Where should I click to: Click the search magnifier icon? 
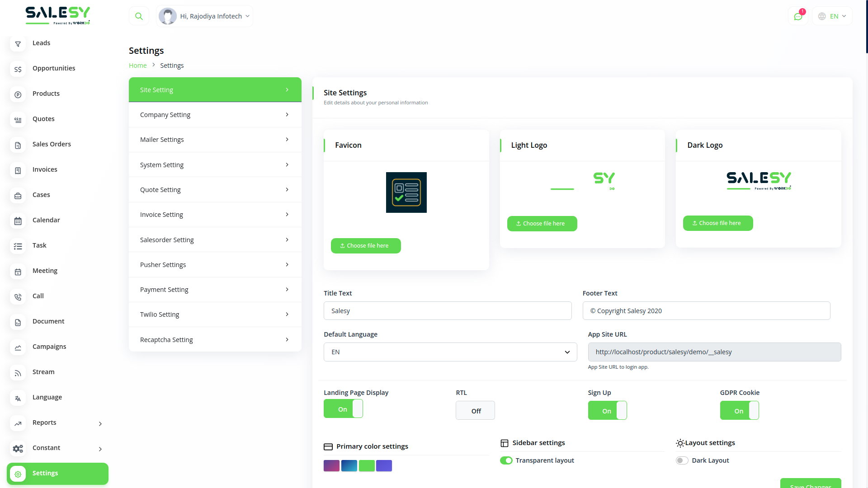[139, 16]
